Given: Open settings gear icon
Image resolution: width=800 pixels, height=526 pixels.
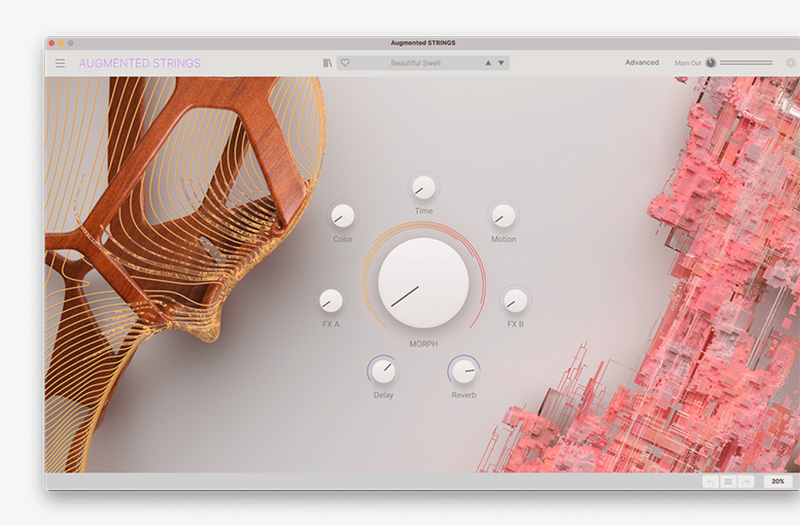Looking at the screenshot, I should coord(790,63).
